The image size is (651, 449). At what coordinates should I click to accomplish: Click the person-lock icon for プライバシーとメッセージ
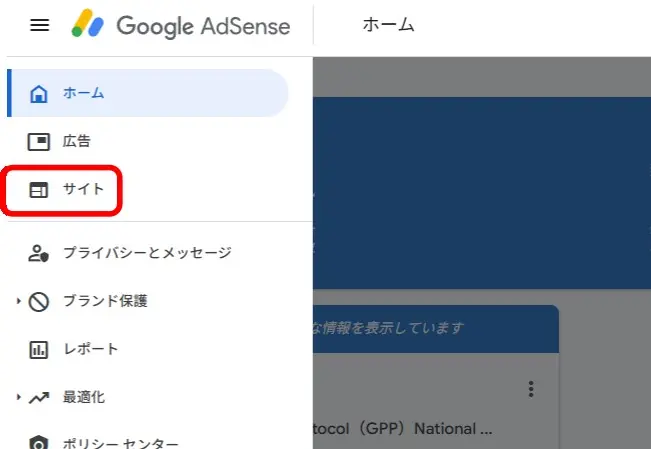[x=39, y=253]
